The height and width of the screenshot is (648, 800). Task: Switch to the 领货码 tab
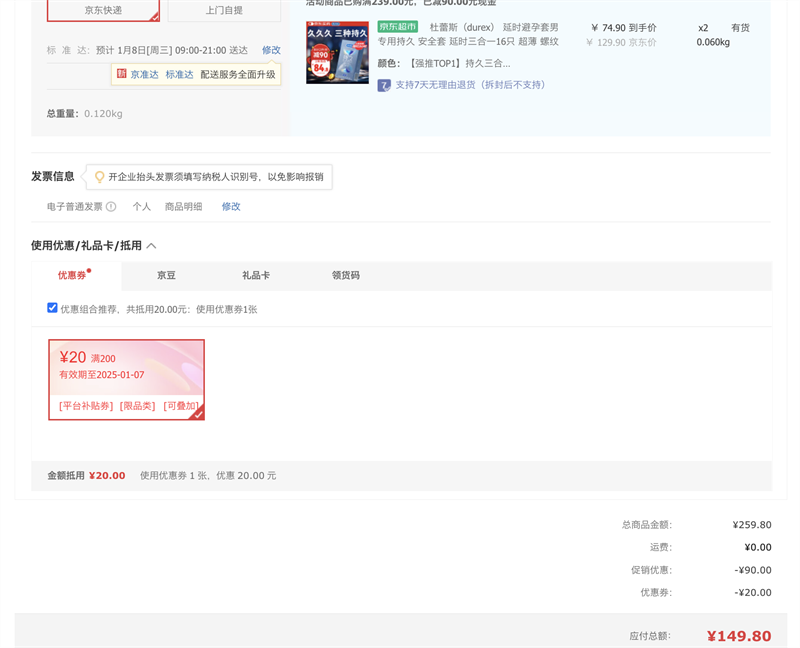coord(346,276)
